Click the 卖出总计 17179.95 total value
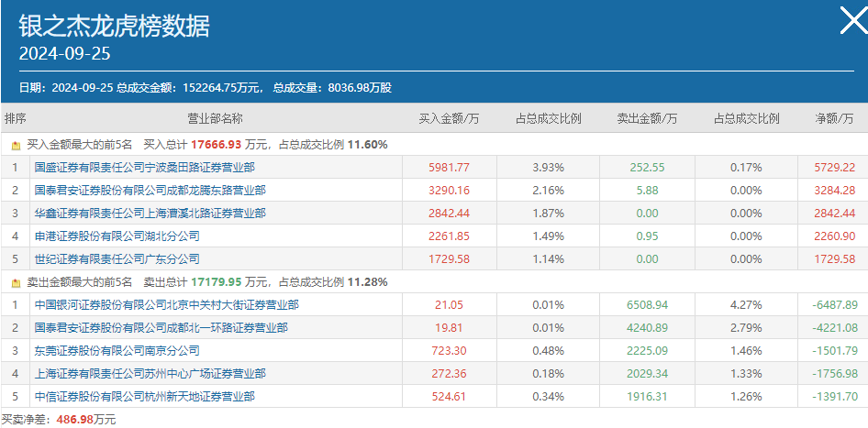 click(217, 282)
